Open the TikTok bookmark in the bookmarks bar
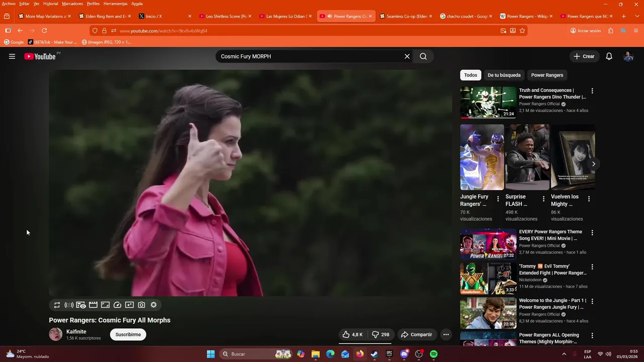Screen dimensions: 644x362 (53, 42)
